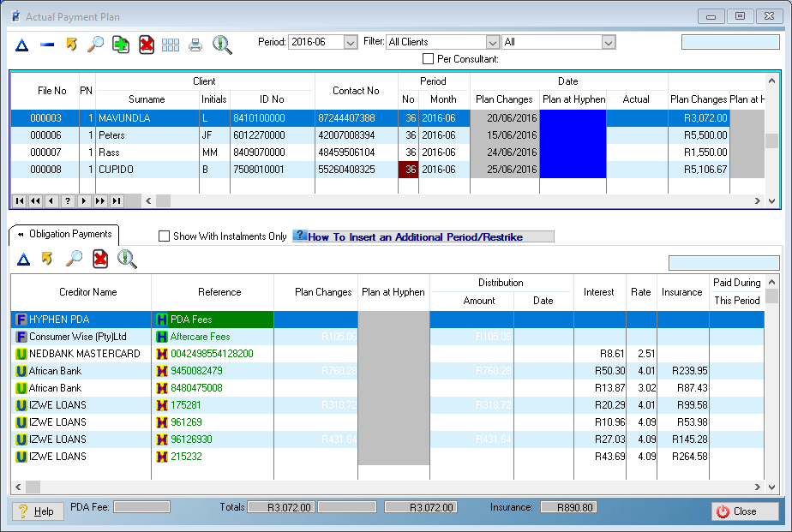Click the grid view icon in top toolbar
The image size is (792, 532).
171,45
